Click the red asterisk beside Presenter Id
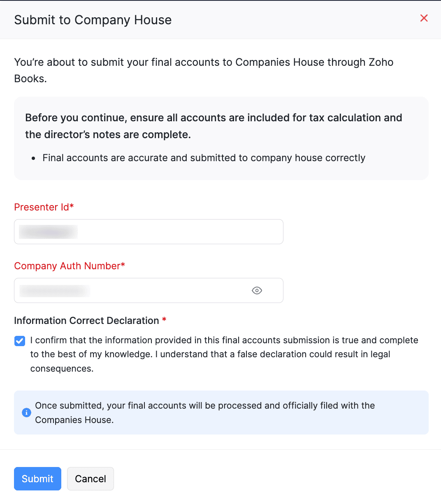 pyautogui.click(x=71, y=207)
